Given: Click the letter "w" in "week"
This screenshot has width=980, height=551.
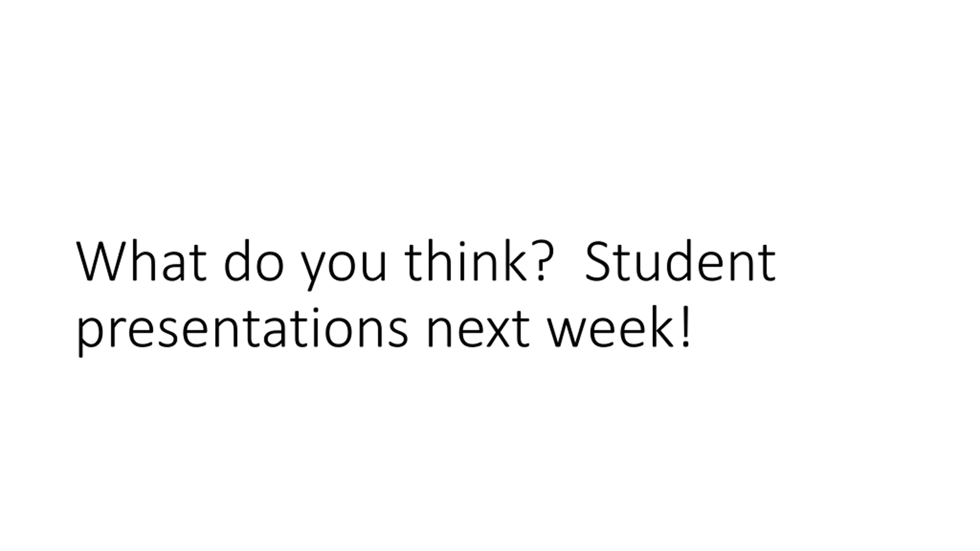Looking at the screenshot, I should point(567,330).
